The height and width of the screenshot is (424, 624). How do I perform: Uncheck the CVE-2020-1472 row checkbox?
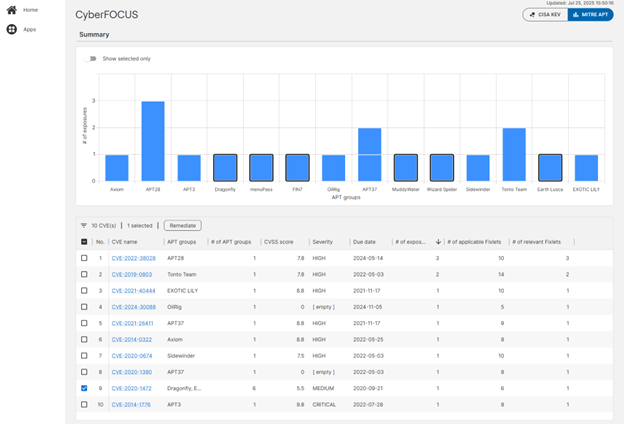click(84, 388)
